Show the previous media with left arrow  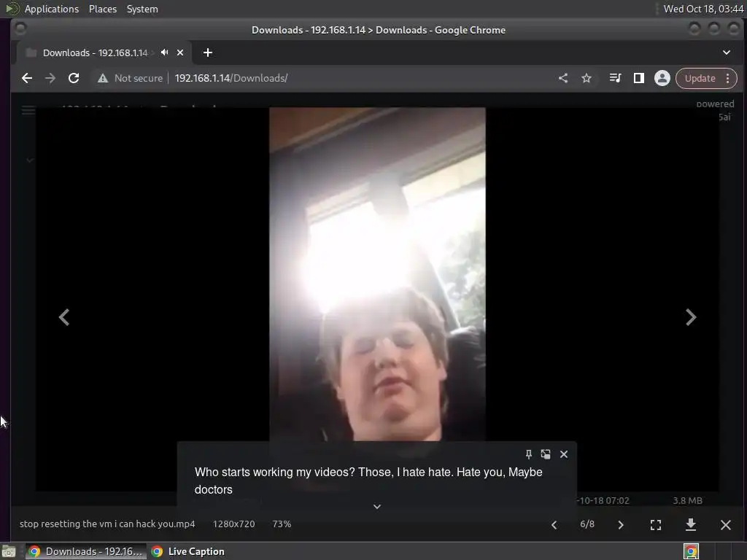[x=64, y=317]
